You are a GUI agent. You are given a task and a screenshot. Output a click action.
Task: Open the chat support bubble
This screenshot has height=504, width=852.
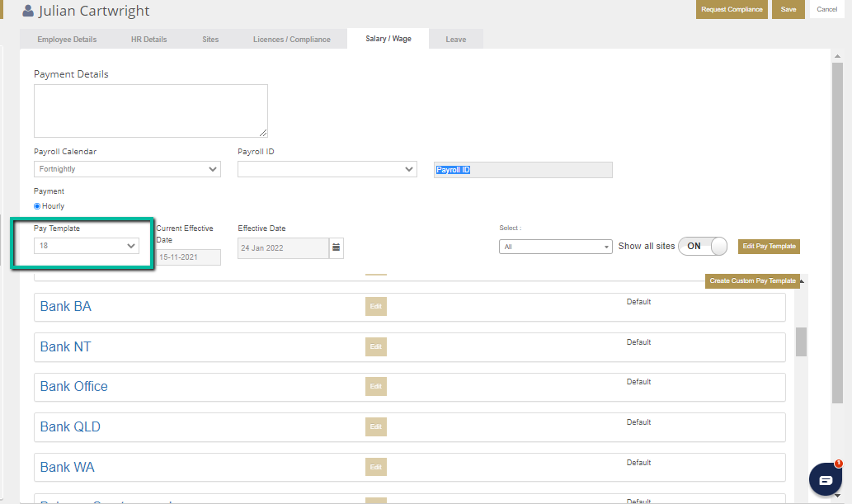826,479
